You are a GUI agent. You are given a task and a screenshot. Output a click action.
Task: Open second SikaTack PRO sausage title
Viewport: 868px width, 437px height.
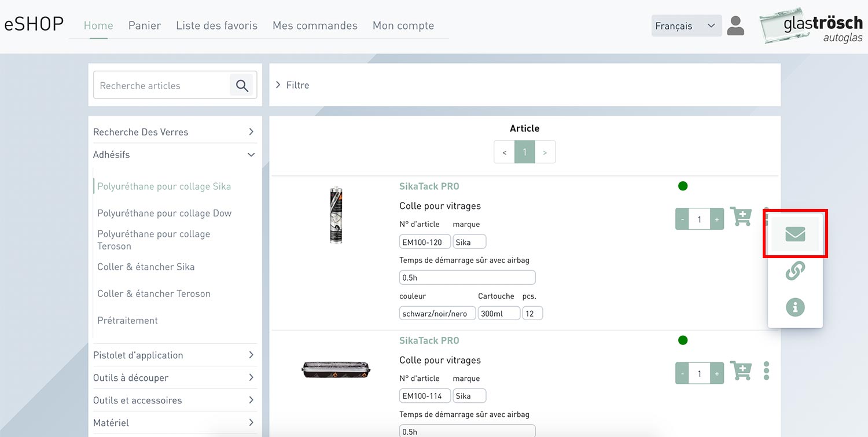[429, 340]
